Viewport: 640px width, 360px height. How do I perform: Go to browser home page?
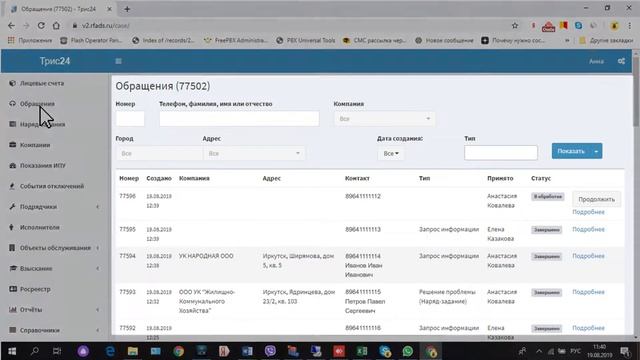tap(56, 25)
